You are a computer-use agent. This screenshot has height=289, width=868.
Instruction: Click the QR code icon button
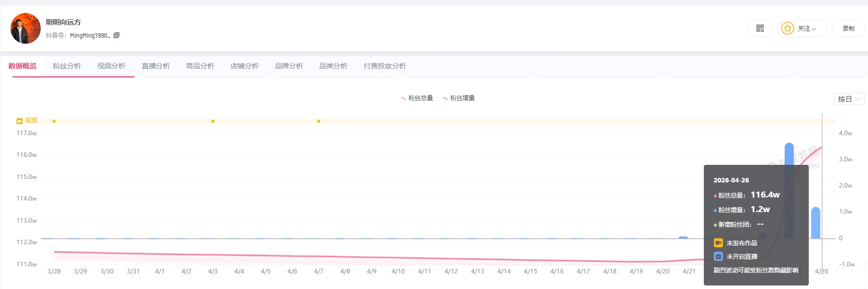(760, 29)
